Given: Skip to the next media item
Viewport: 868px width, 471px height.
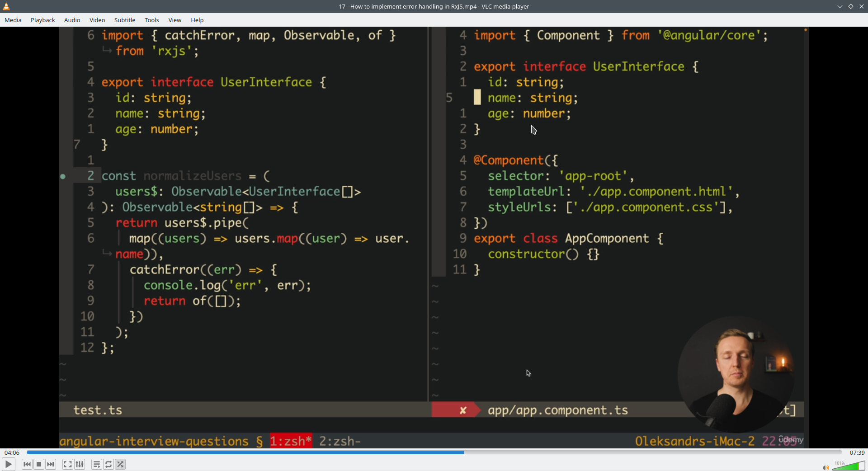Looking at the screenshot, I should point(51,464).
